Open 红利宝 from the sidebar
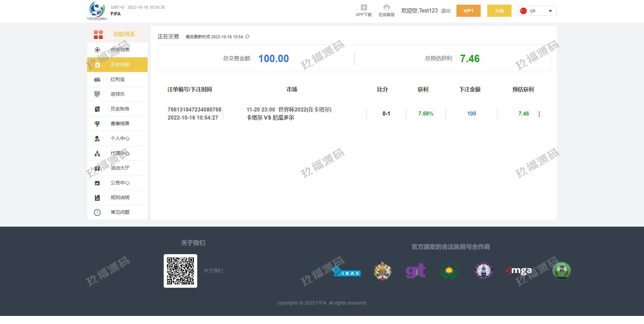Image resolution: width=644 pixels, height=324 pixels. click(x=117, y=80)
